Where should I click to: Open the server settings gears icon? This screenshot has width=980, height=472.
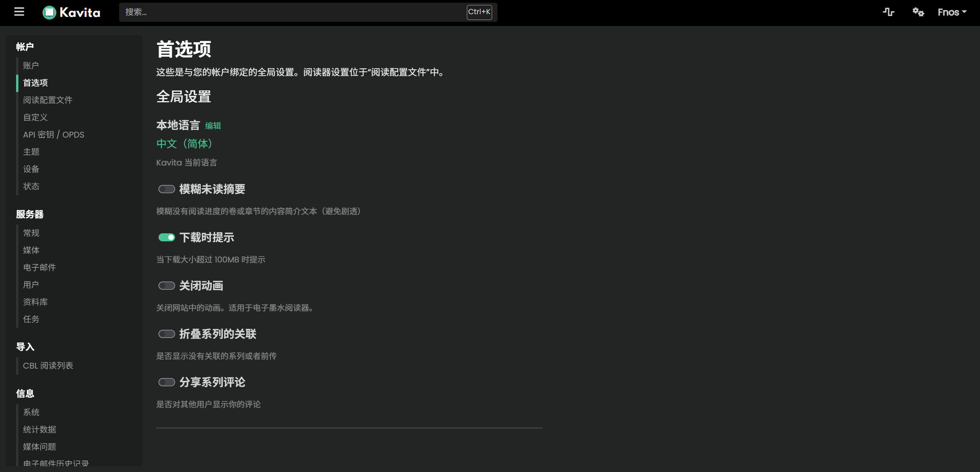pos(918,12)
